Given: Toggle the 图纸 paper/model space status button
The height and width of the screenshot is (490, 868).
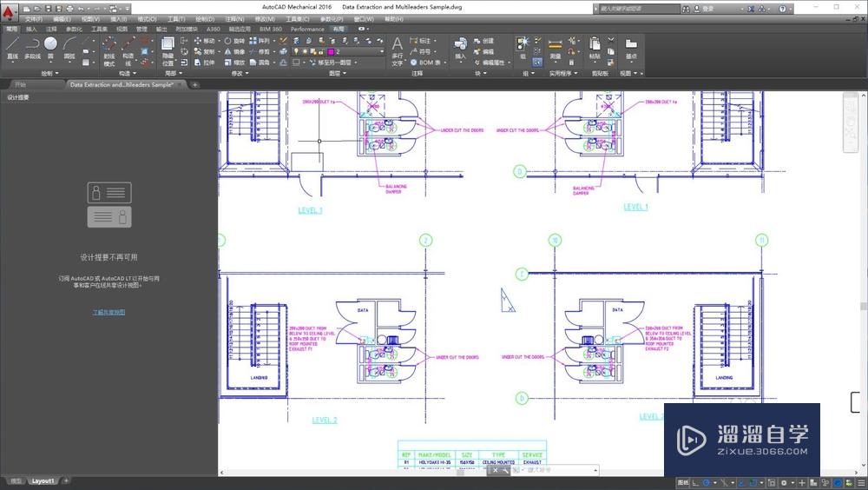Looking at the screenshot, I should [682, 483].
